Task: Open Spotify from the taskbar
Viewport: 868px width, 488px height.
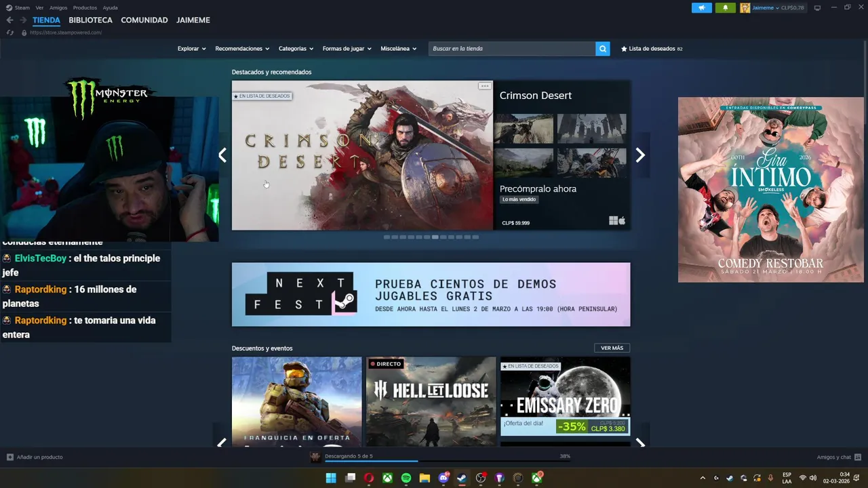Action: pyautogui.click(x=406, y=478)
